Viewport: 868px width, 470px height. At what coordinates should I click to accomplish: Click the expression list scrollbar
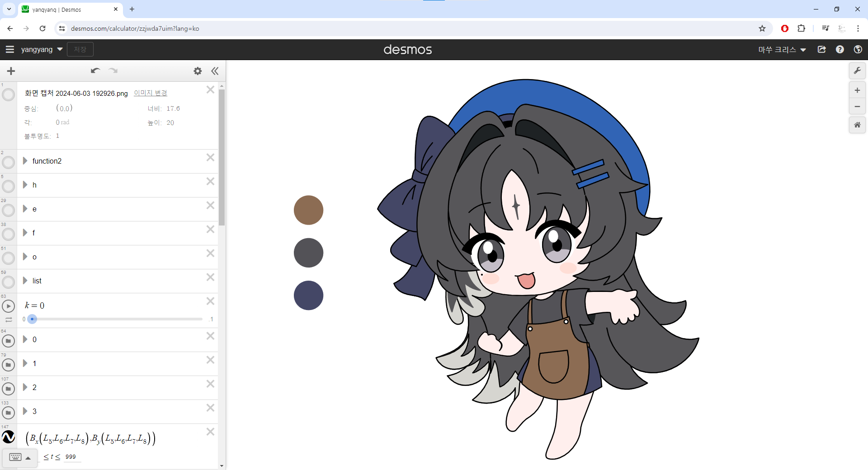222,157
